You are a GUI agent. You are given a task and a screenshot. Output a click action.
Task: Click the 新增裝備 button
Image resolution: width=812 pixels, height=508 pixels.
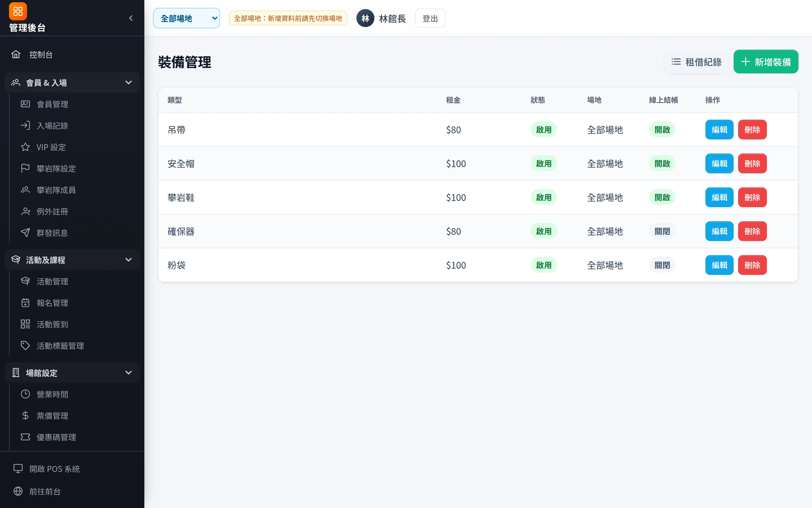coord(766,62)
